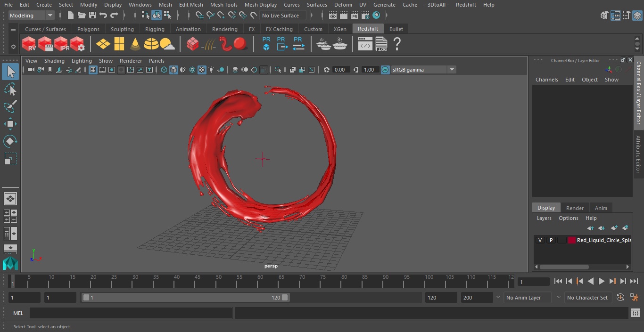Select the Lasso selection tool
The height and width of the screenshot is (332, 644).
point(10,89)
